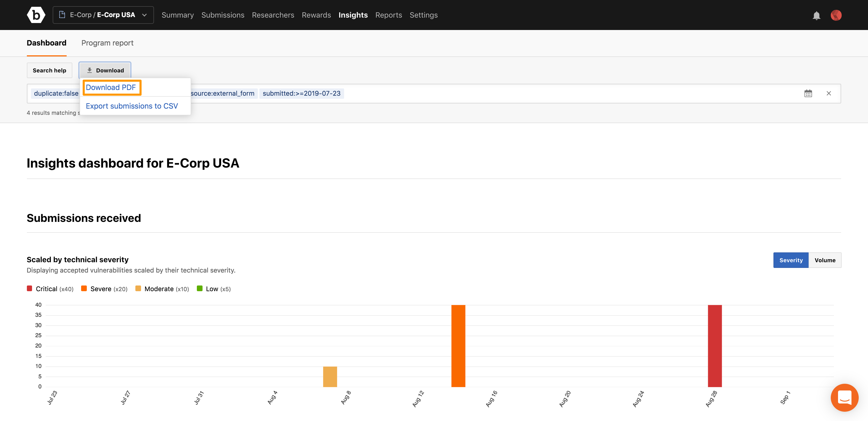
Task: Go to Submissions in the top nav
Action: (x=223, y=15)
